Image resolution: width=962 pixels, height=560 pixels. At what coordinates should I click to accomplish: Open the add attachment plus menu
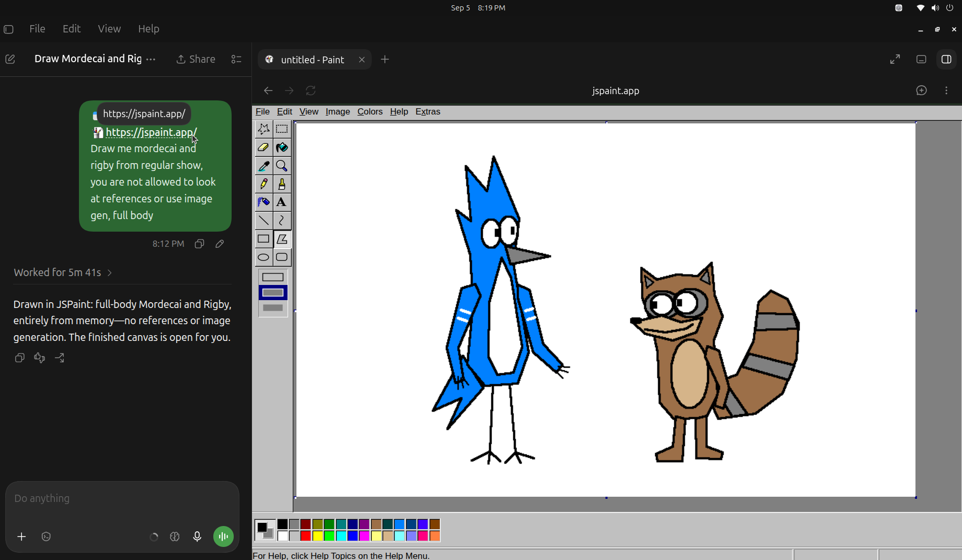coord(21,537)
